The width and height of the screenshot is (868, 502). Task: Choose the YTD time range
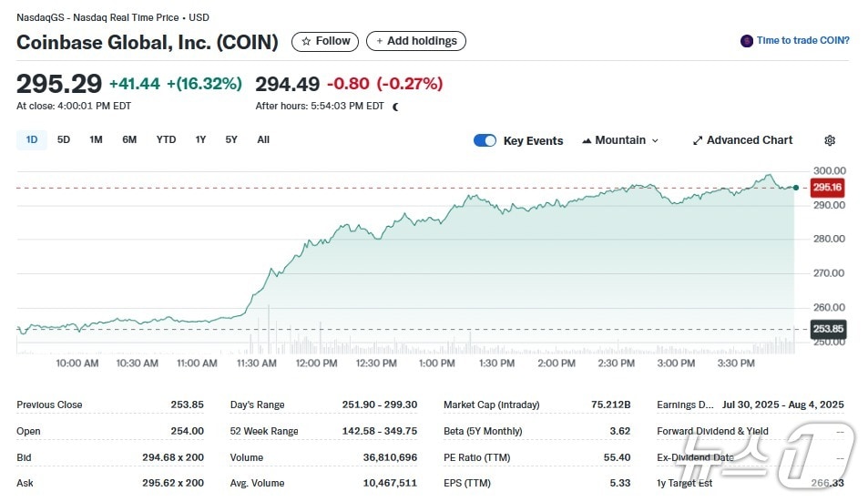pos(166,140)
